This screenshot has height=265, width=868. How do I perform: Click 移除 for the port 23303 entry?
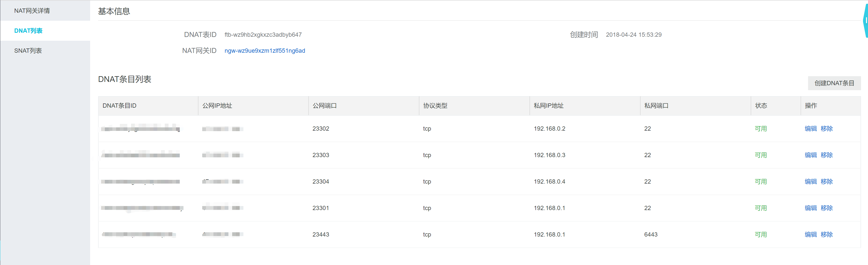(x=827, y=155)
